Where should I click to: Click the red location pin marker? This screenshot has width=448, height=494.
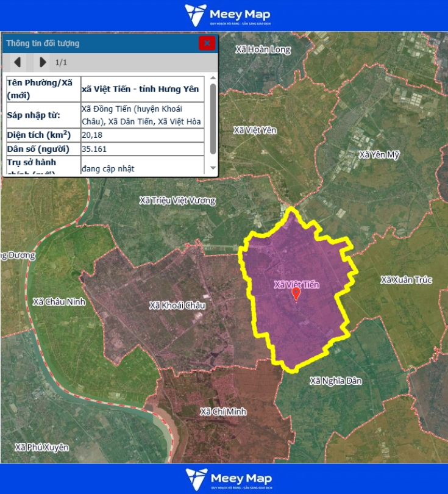[x=296, y=295]
